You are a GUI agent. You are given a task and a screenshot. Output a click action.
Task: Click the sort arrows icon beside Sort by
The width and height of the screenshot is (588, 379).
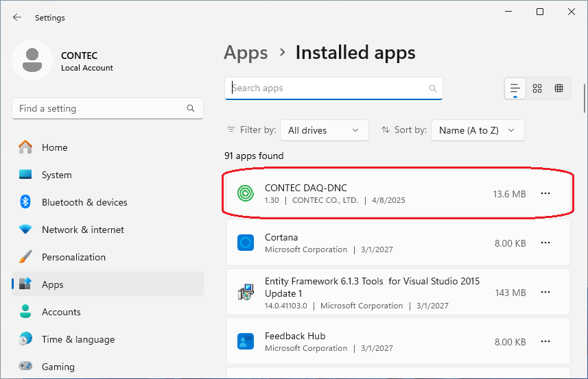(386, 130)
